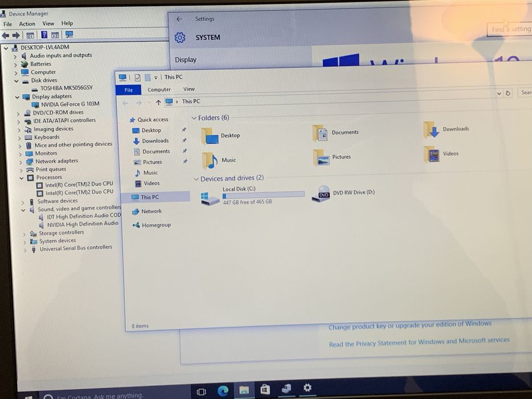Image resolution: width=532 pixels, height=399 pixels.
Task: Select the IDT High Definition Audio CODEC device
Action: tap(83, 216)
